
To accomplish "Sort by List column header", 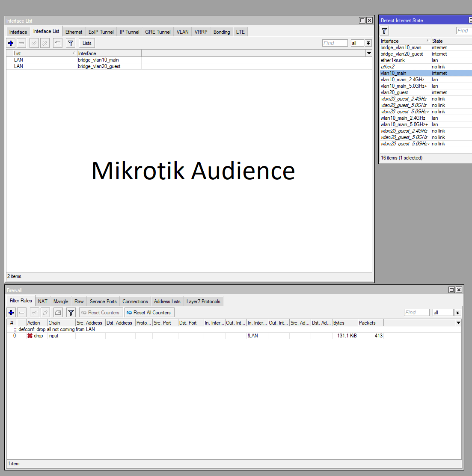I will (x=45, y=53).
